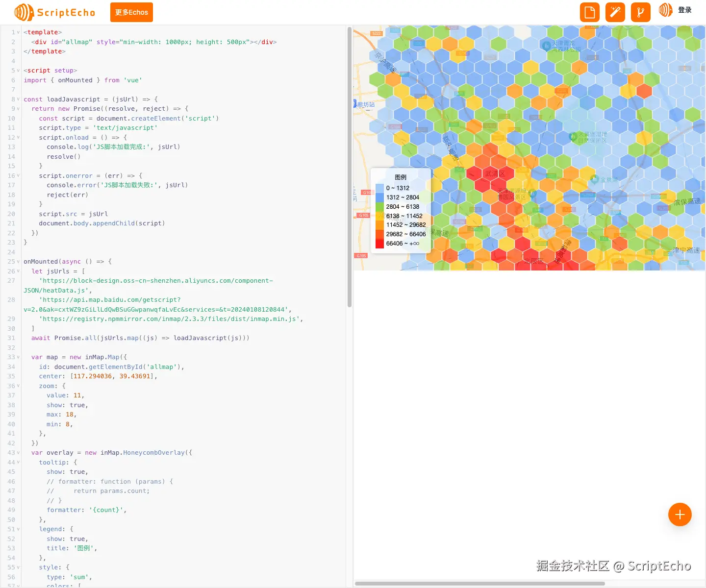Fold style object at line 55
Screen dimensions: 706x588
point(19,567)
